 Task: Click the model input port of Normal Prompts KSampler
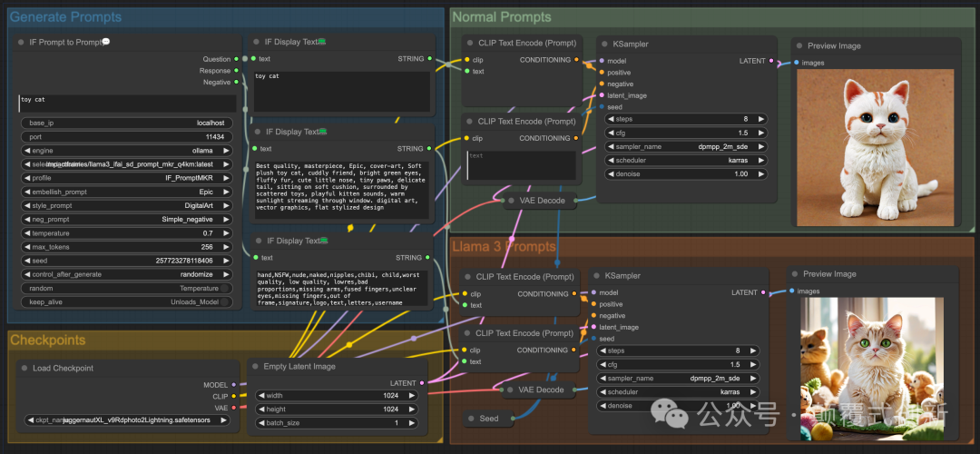602,61
